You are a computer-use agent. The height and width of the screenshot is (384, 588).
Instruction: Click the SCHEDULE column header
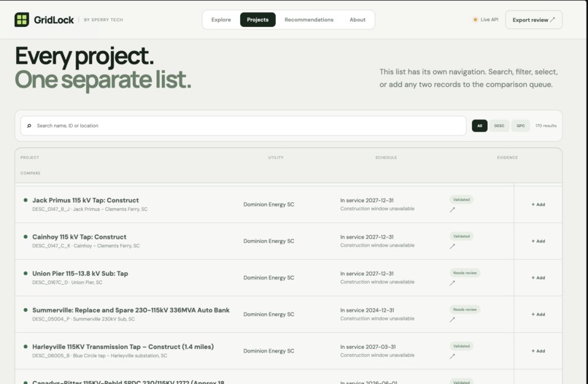point(386,158)
